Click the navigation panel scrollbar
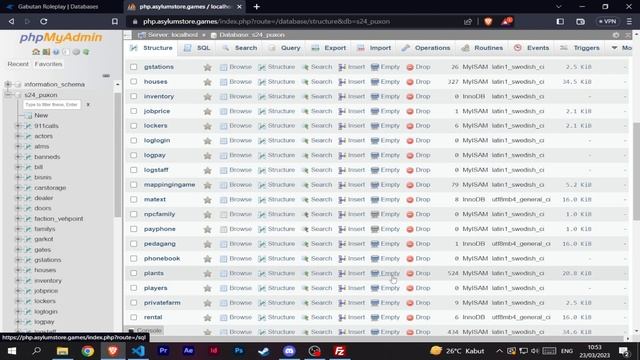 click(x=118, y=155)
